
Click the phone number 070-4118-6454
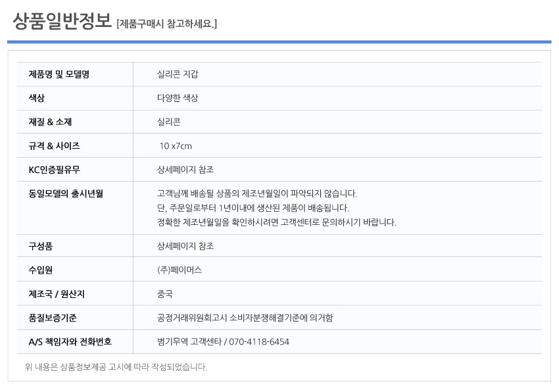[x=259, y=342]
